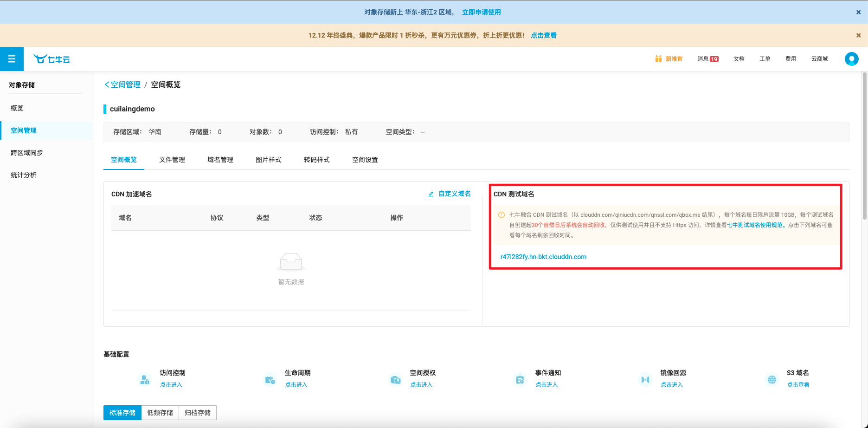This screenshot has height=428, width=868.
Task: Click the 生命周期 configuration icon
Action: click(270, 380)
